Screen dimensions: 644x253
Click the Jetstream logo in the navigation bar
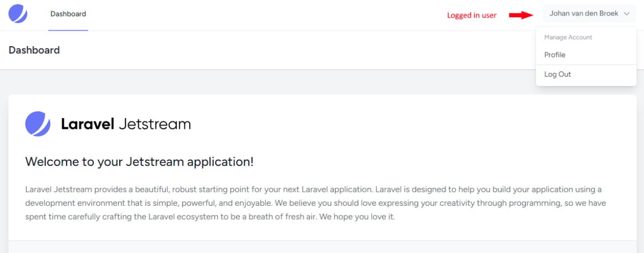coord(18,13)
